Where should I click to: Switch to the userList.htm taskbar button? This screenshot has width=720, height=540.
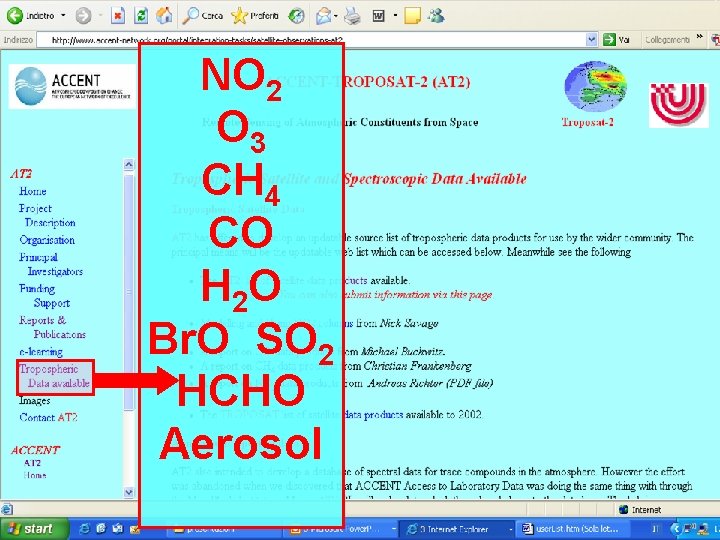(571, 529)
